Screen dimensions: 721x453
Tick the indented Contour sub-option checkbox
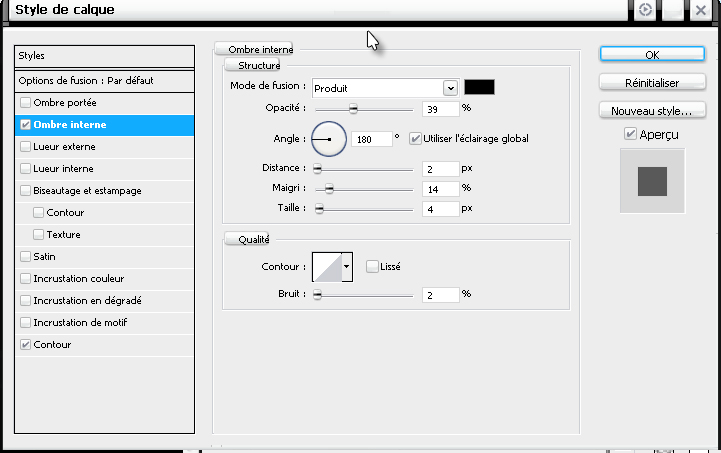[x=39, y=212]
